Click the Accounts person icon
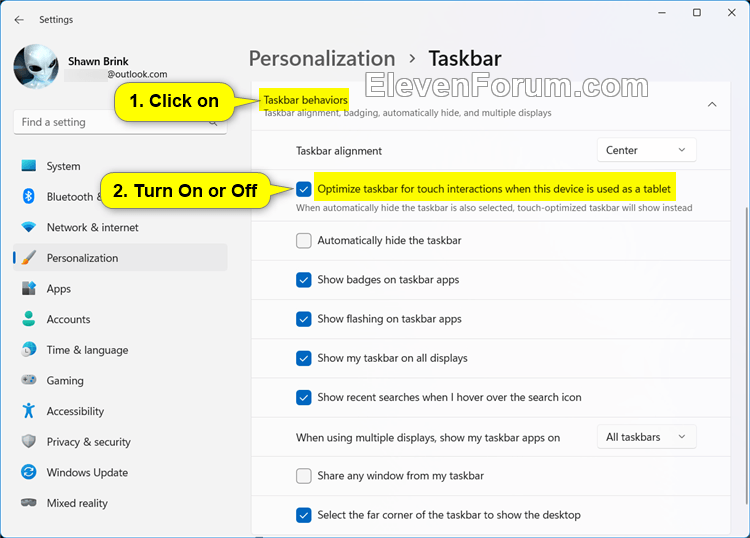Screen dimensions: 750x538 [x=29, y=319]
